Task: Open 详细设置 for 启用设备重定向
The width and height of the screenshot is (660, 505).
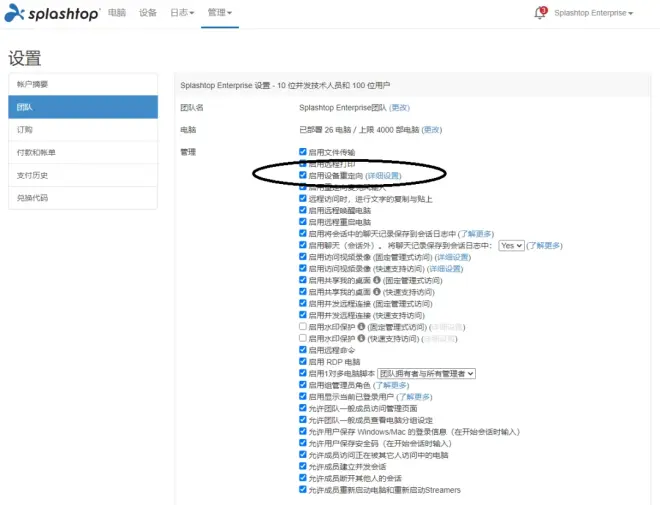Action: 383,175
